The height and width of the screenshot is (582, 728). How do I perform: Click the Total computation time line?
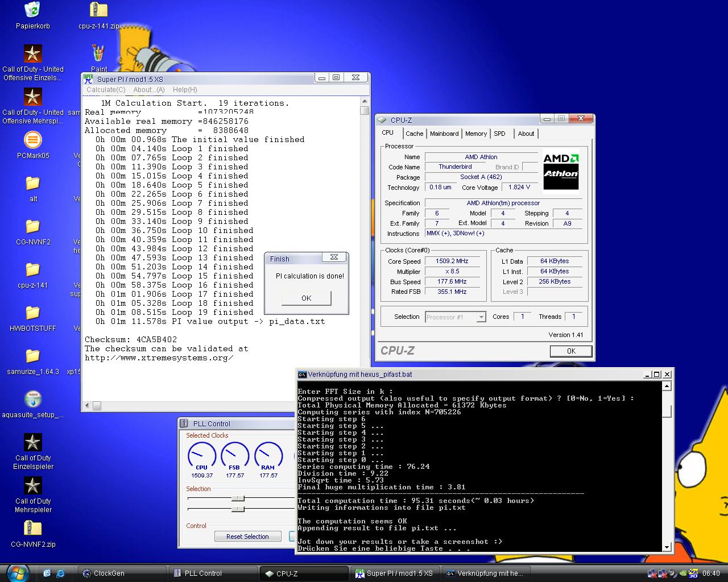[416, 501]
